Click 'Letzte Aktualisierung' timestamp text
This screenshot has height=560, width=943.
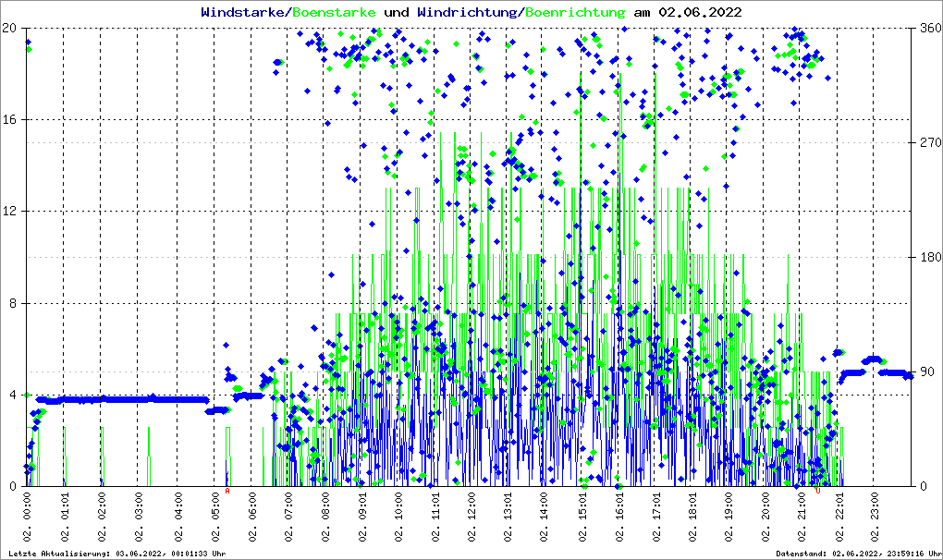pyautogui.click(x=117, y=554)
